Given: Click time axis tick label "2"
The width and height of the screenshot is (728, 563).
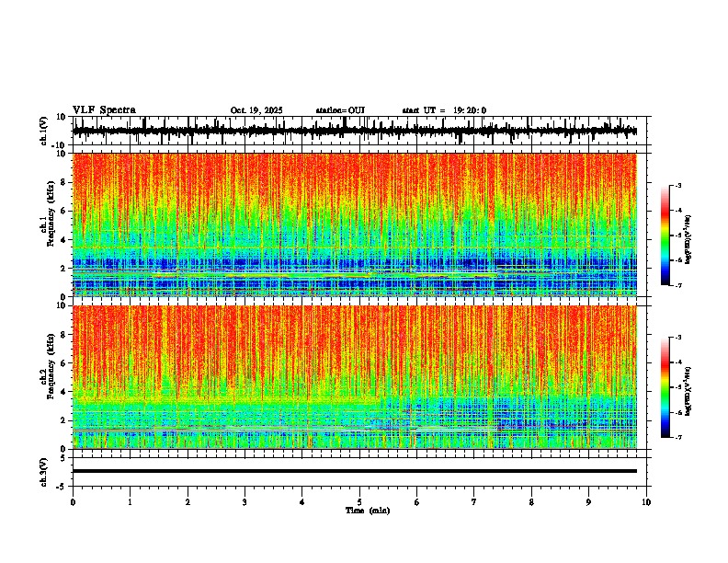Looking at the screenshot, I should 188,502.
